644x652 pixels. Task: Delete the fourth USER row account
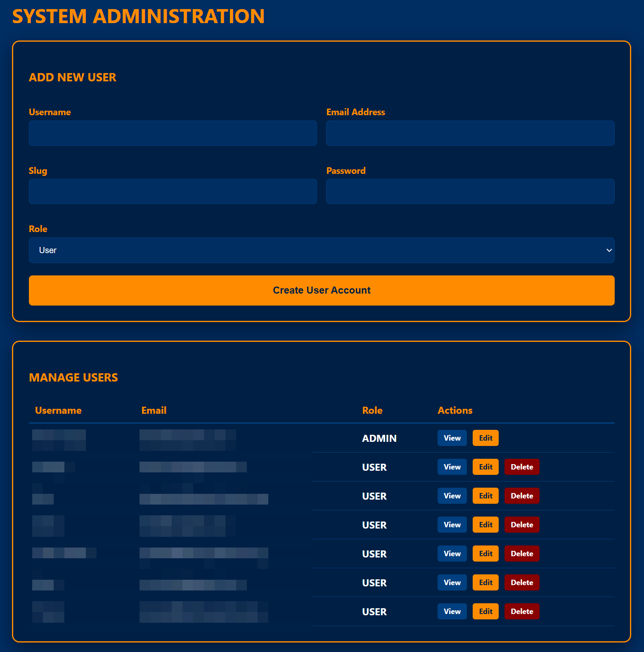(x=521, y=554)
